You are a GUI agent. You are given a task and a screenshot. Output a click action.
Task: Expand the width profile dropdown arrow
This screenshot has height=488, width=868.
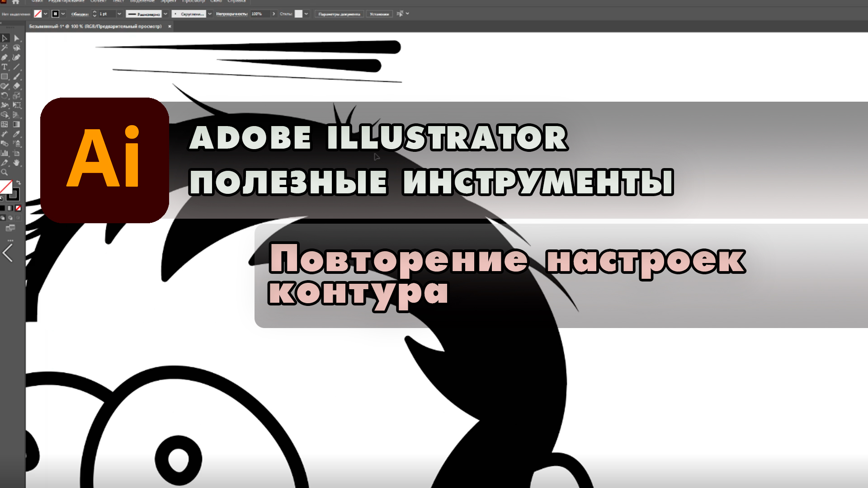pos(165,14)
